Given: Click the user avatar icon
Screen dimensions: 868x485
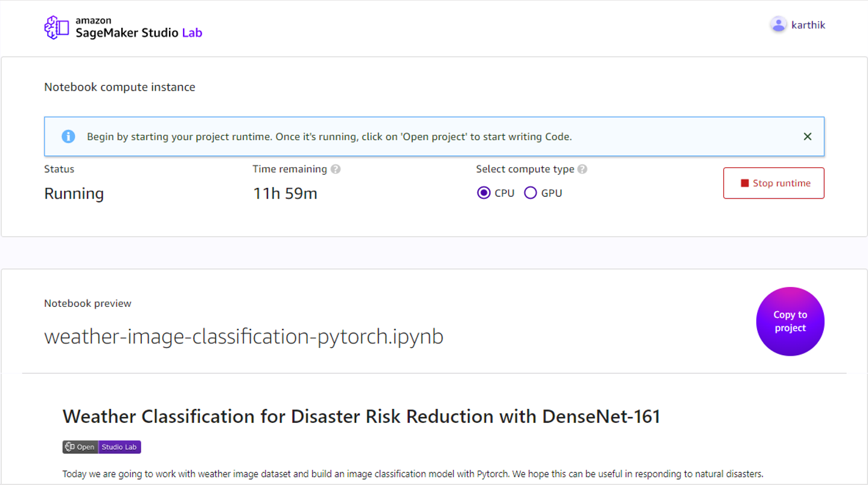Looking at the screenshot, I should point(778,25).
